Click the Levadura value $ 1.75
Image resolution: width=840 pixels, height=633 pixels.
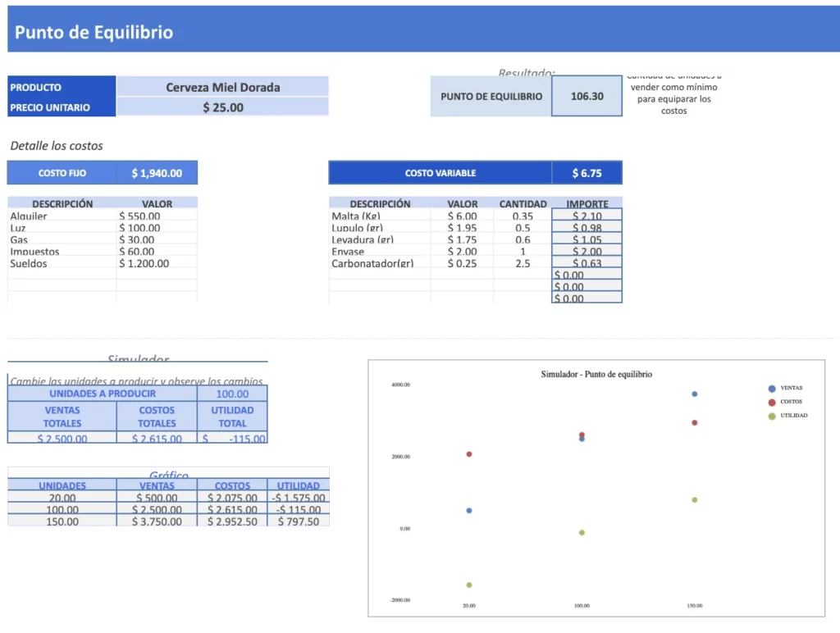[462, 239]
